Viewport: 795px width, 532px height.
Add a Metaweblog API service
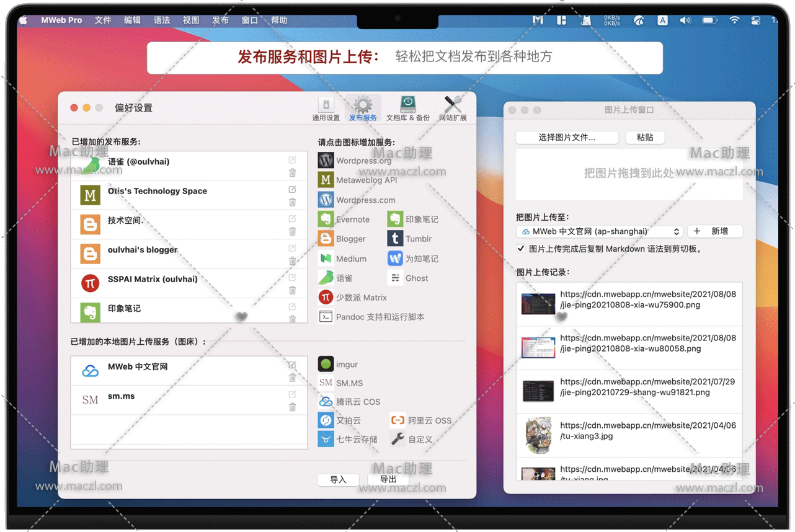[x=326, y=180]
